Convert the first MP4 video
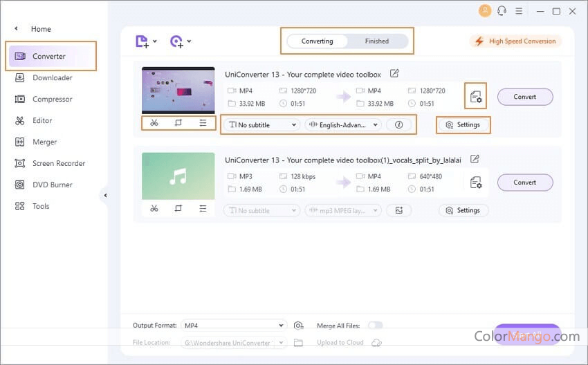 coord(525,97)
